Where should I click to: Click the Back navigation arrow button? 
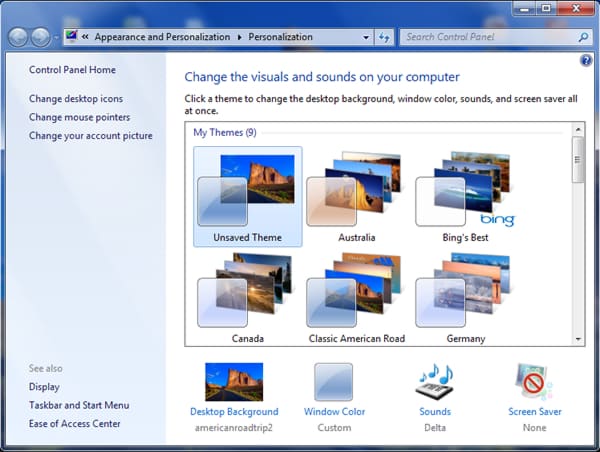pos(18,37)
